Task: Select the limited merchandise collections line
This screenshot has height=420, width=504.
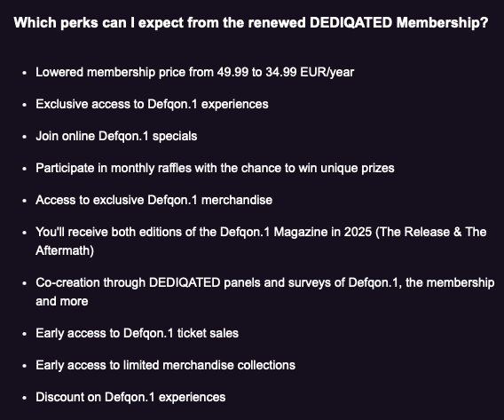Action: pyautogui.click(x=166, y=365)
